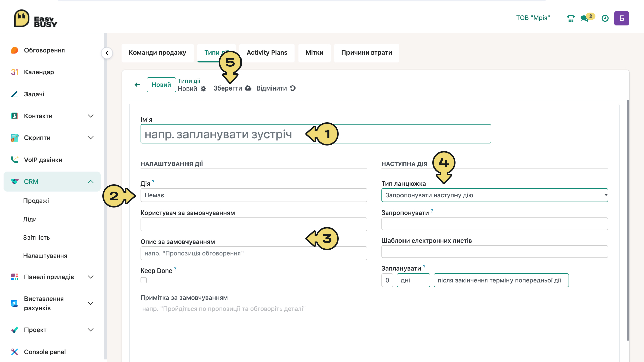Image resolution: width=644 pixels, height=362 pixels.
Task: Click the Контакти icon in sidebar
Action: pyautogui.click(x=15, y=116)
